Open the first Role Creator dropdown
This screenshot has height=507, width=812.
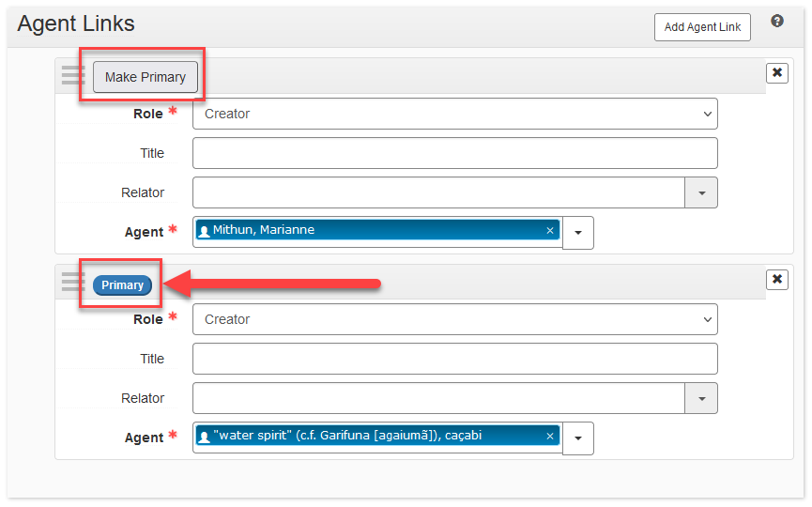click(x=454, y=114)
